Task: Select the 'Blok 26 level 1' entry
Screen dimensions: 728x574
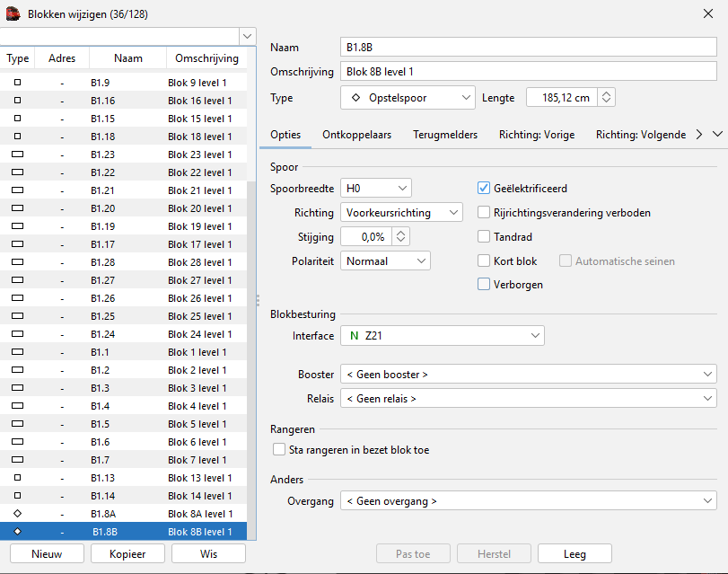Action: coord(124,298)
